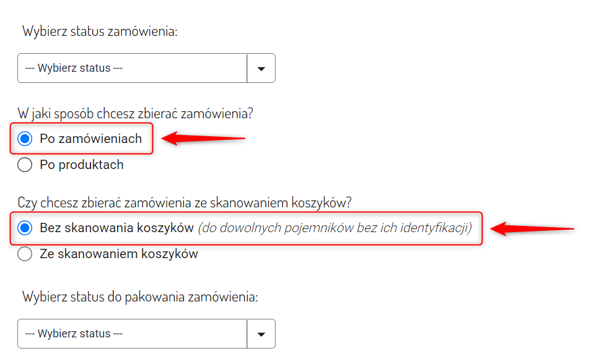Click the 'Po zamówieniach' label text

(x=91, y=139)
